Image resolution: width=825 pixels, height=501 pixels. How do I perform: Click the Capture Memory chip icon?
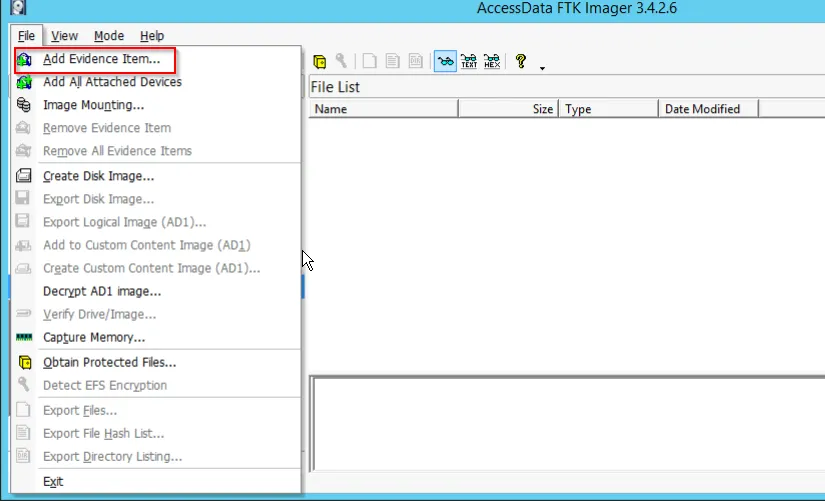24,338
